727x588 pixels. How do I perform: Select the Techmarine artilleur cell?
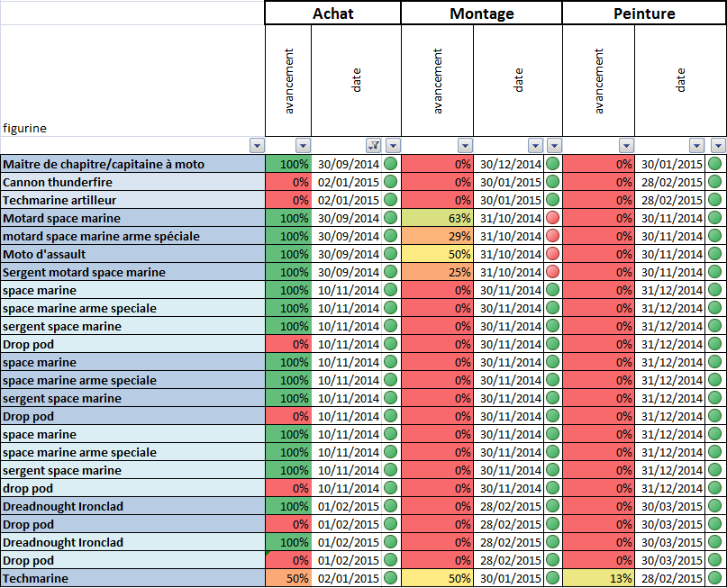(132, 200)
